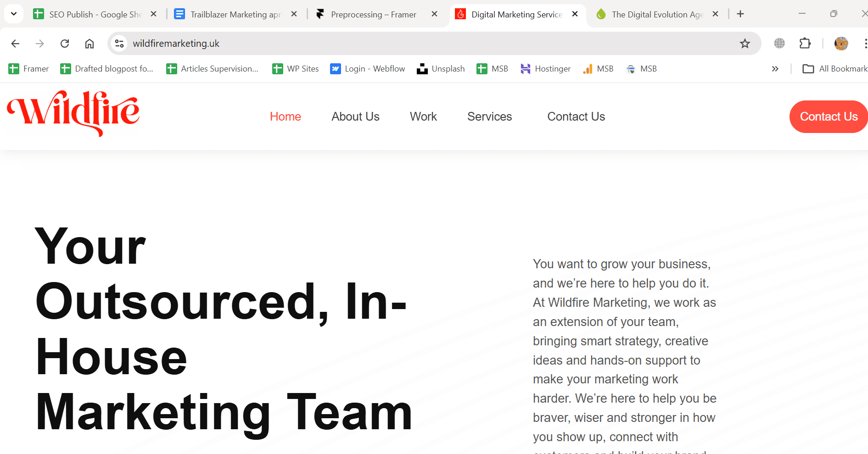Viewport: 868px width, 454px height.
Task: Click inside the address bar
Action: 321,43
